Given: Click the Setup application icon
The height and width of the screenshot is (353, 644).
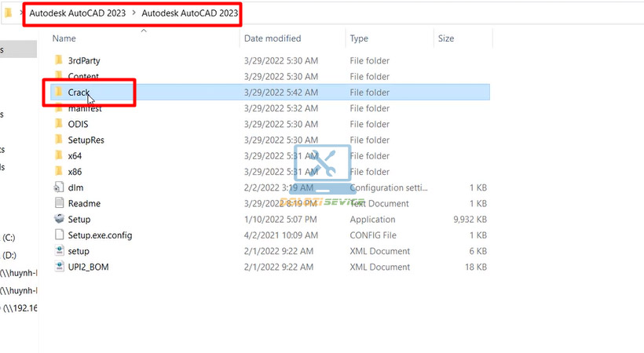Looking at the screenshot, I should point(59,220).
